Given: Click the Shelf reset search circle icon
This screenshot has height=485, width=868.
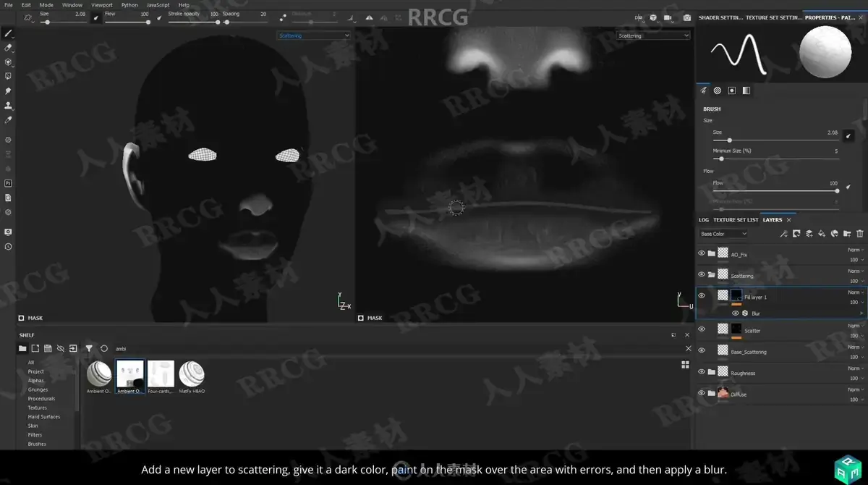Looking at the screenshot, I should (103, 348).
